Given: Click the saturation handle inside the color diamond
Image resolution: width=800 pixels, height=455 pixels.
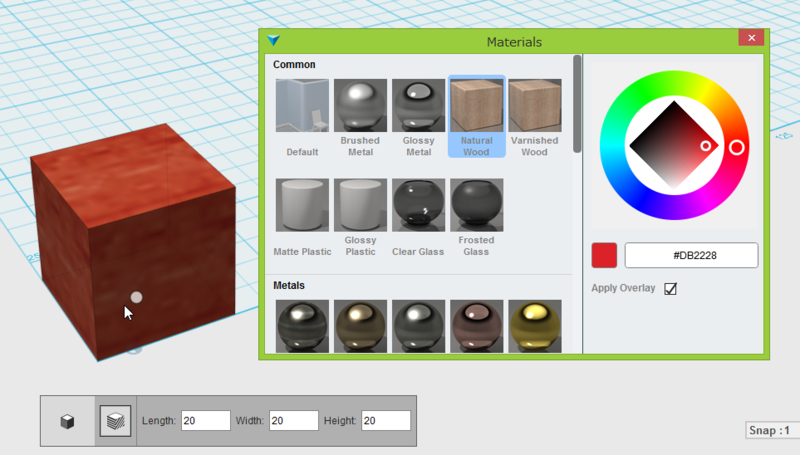Looking at the screenshot, I should tap(706, 146).
